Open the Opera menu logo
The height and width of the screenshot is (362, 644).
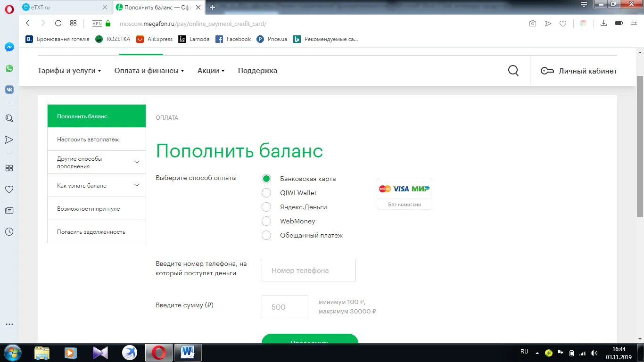coord(9,8)
